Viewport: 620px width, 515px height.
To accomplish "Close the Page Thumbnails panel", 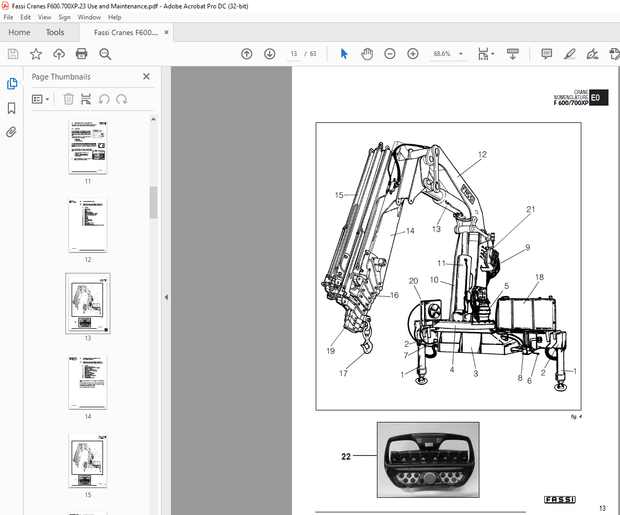I will coord(146,76).
